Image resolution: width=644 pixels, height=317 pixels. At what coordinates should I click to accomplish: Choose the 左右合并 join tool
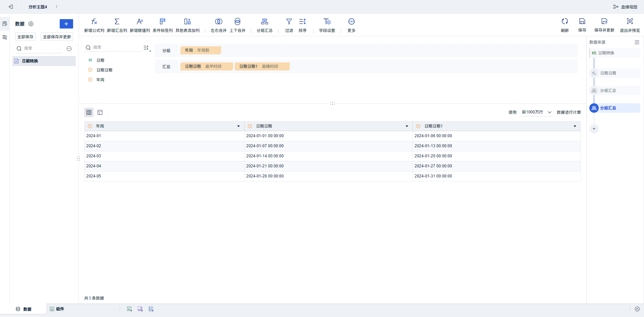[218, 25]
